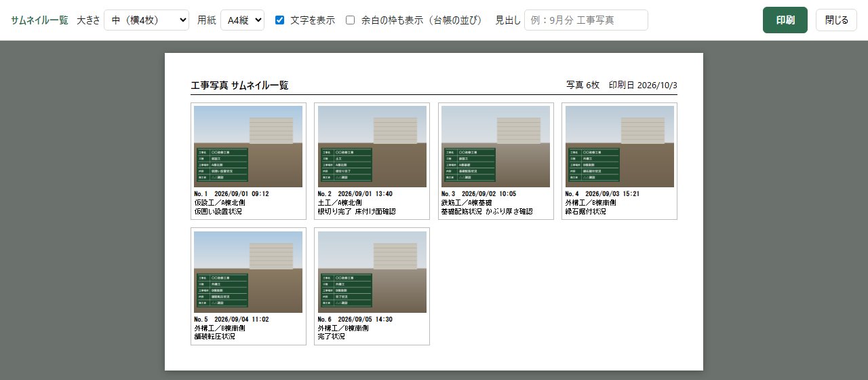Click caption text 仮設工／A棟北側
This screenshot has width=868, height=380.
pyautogui.click(x=221, y=203)
